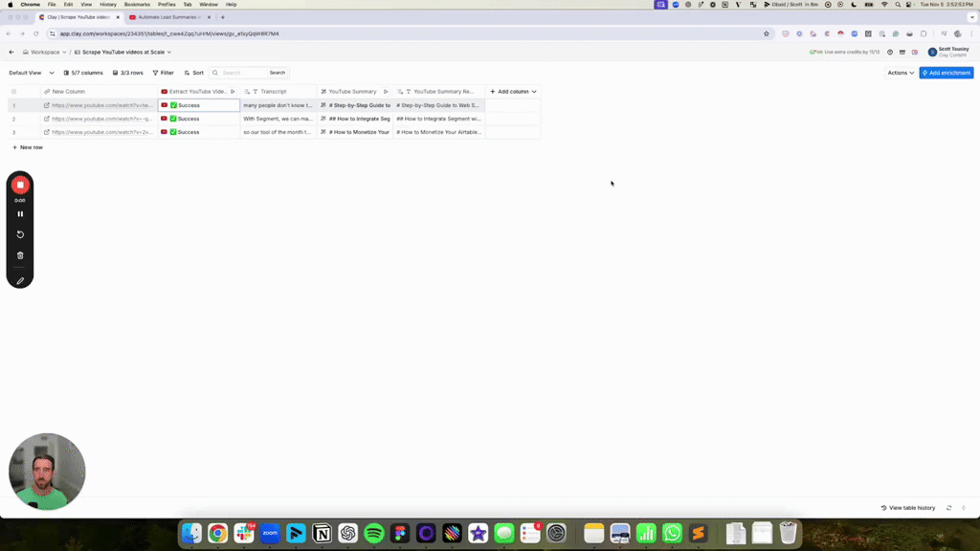Click the refresh icon next to table history
Image resolution: width=980 pixels, height=551 pixels.
pyautogui.click(x=948, y=508)
